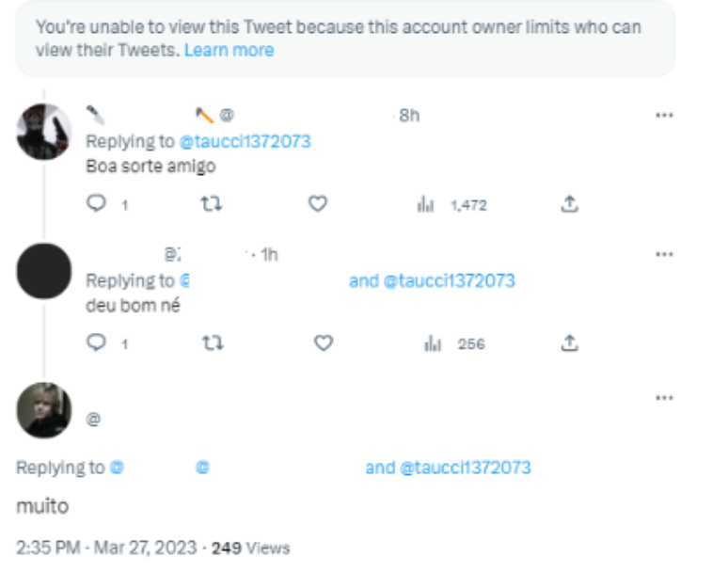This screenshot has height=572, width=728.
Task: Click the "Learn more" link
Action: (229, 50)
